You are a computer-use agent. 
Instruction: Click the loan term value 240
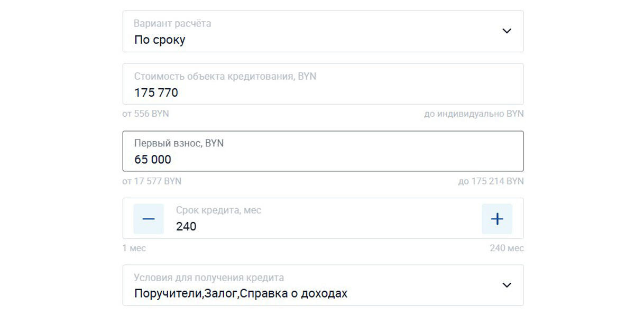(186, 227)
